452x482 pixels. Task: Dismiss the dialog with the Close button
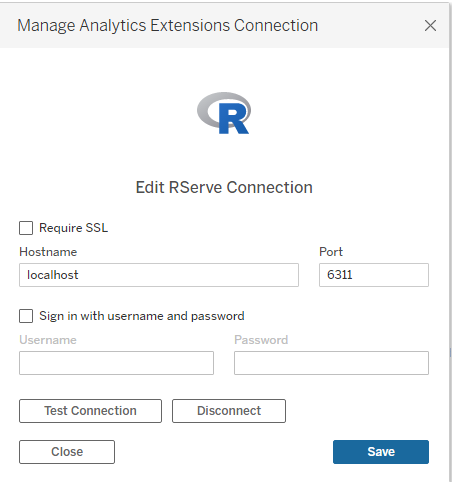67,452
